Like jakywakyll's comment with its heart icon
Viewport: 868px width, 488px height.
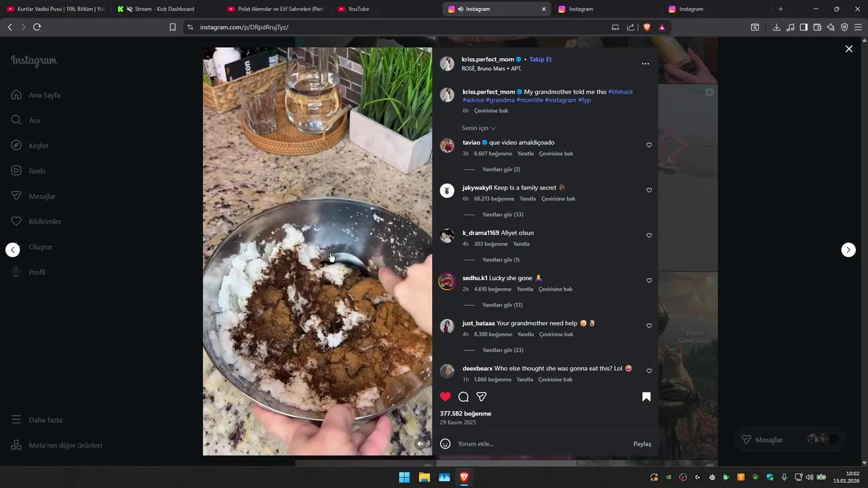tap(649, 190)
